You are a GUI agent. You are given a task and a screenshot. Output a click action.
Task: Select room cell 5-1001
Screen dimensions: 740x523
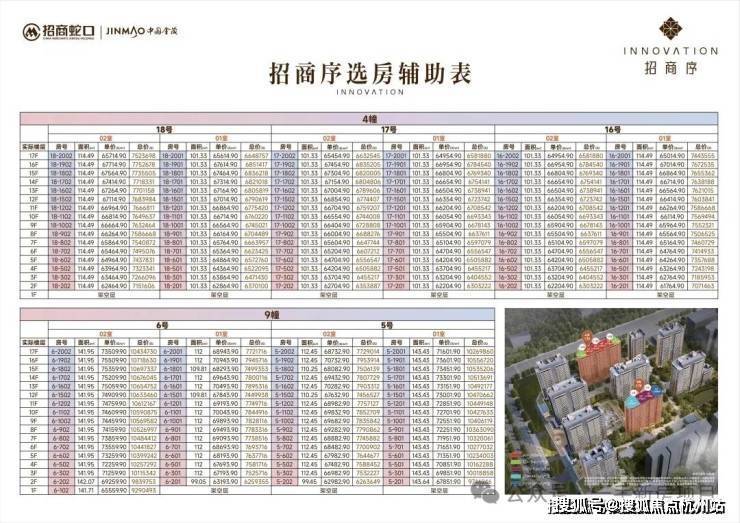(396, 421)
